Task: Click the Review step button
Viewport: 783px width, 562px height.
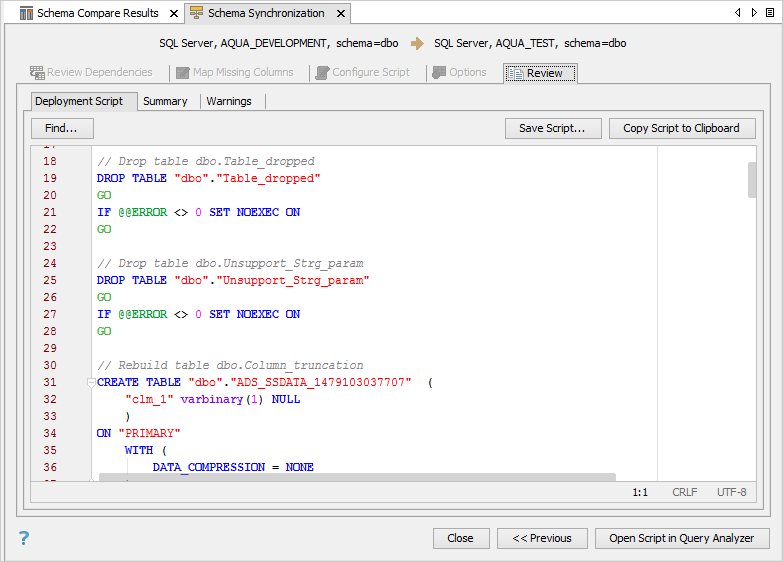Action: coord(540,73)
